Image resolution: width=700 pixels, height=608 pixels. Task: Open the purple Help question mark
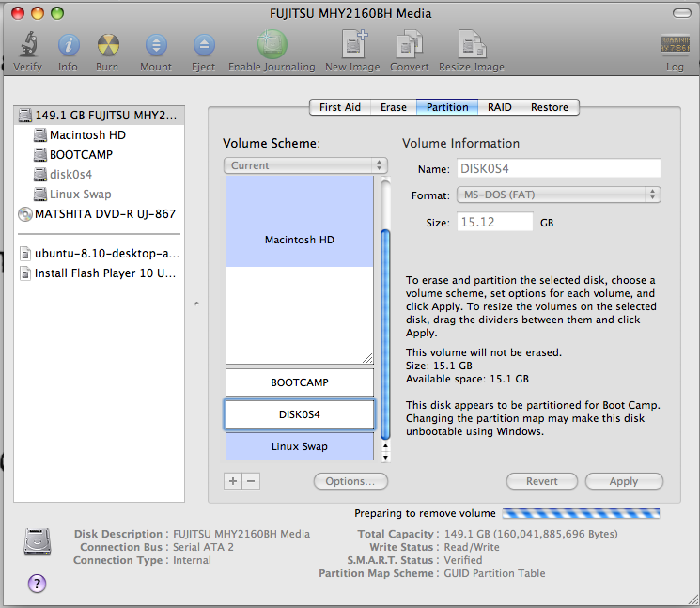coord(37,583)
